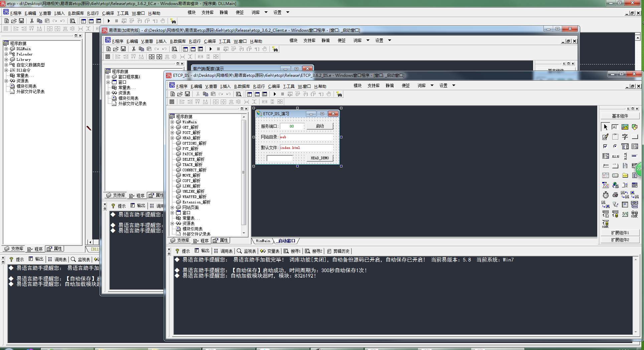Click the binoculars find icon in ETCP_IIS toolbar

coord(339,94)
